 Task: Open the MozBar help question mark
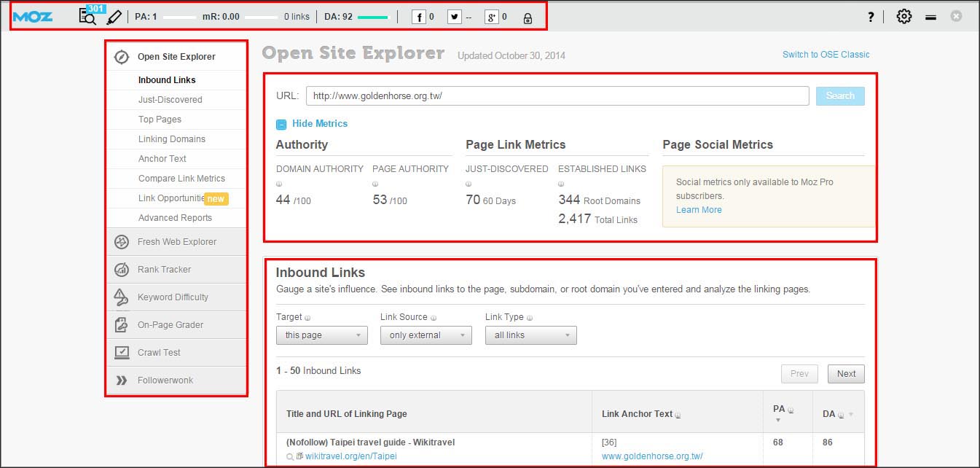coord(871,17)
